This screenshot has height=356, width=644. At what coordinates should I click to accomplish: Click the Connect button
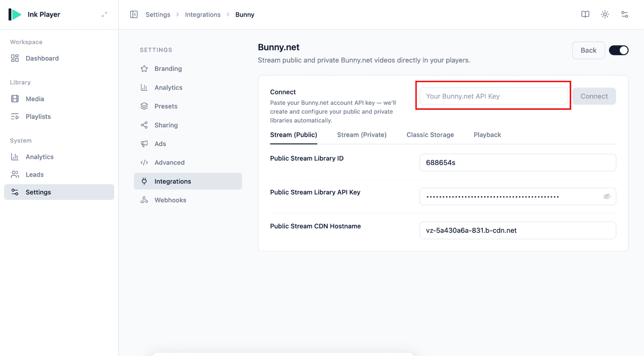[594, 96]
